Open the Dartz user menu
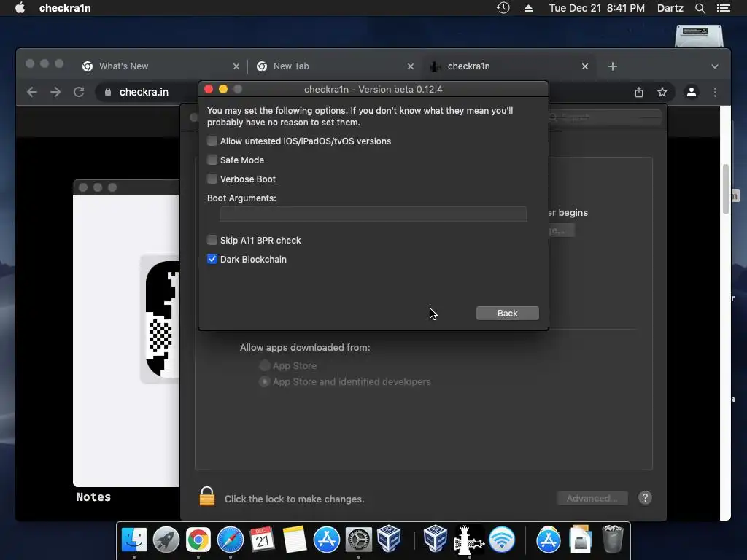This screenshot has width=747, height=560. 670,8
